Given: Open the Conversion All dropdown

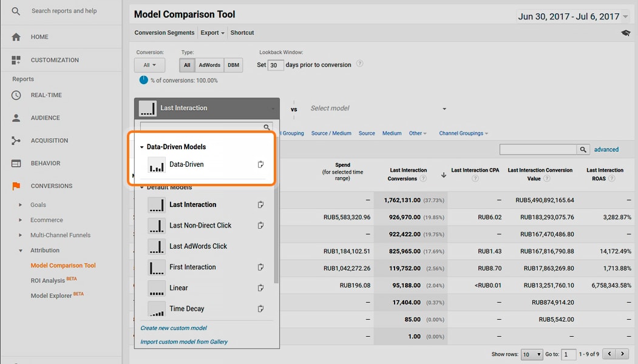Looking at the screenshot, I should coord(150,65).
